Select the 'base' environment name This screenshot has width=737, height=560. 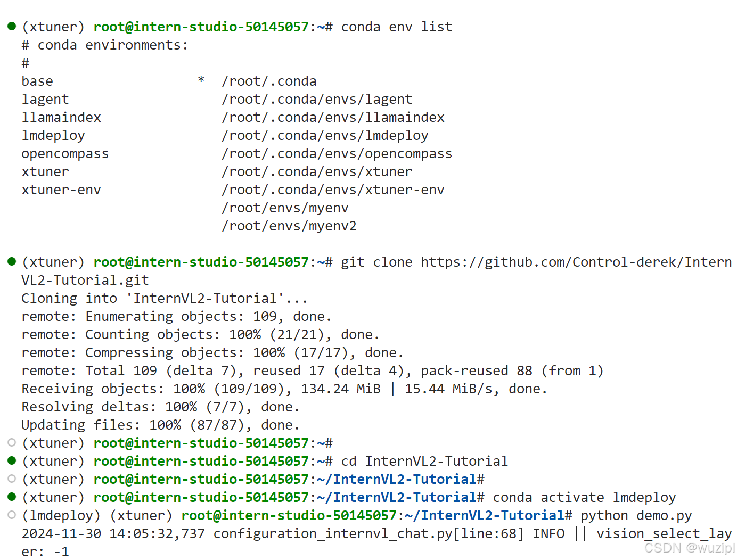[37, 81]
